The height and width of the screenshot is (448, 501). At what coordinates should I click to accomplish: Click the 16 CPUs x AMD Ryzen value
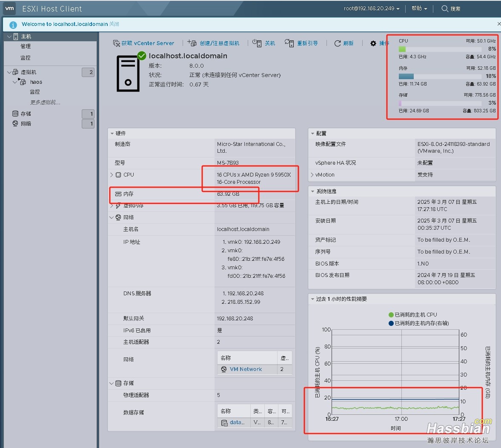(254, 179)
